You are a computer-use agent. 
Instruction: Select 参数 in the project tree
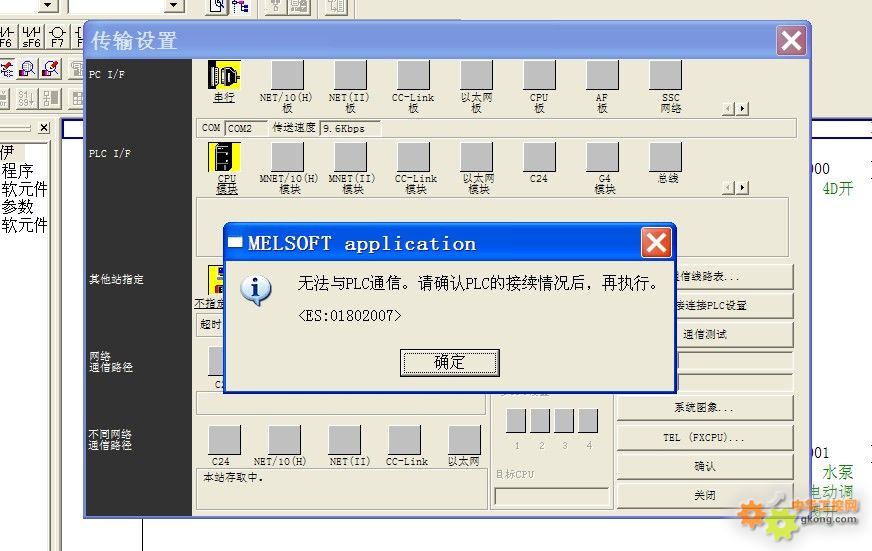tap(17, 207)
